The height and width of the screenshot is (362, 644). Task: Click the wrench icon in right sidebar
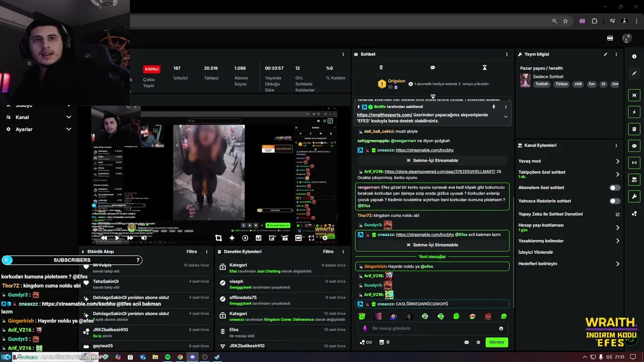click(634, 197)
